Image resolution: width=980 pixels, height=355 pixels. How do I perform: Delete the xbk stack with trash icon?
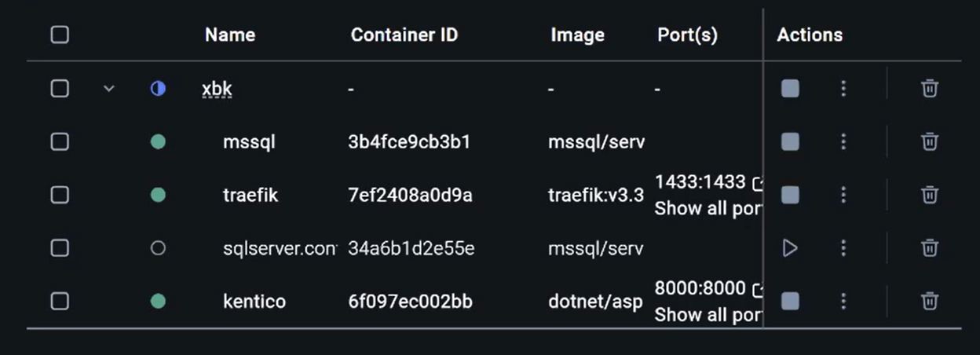pos(929,89)
